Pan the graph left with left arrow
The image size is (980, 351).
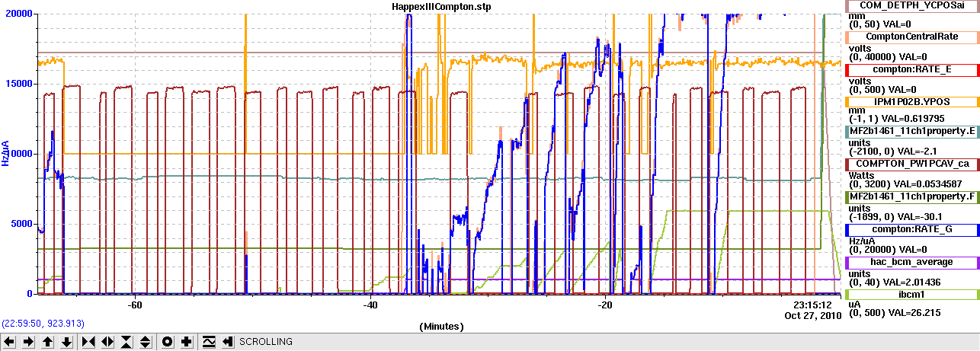click(x=9, y=342)
